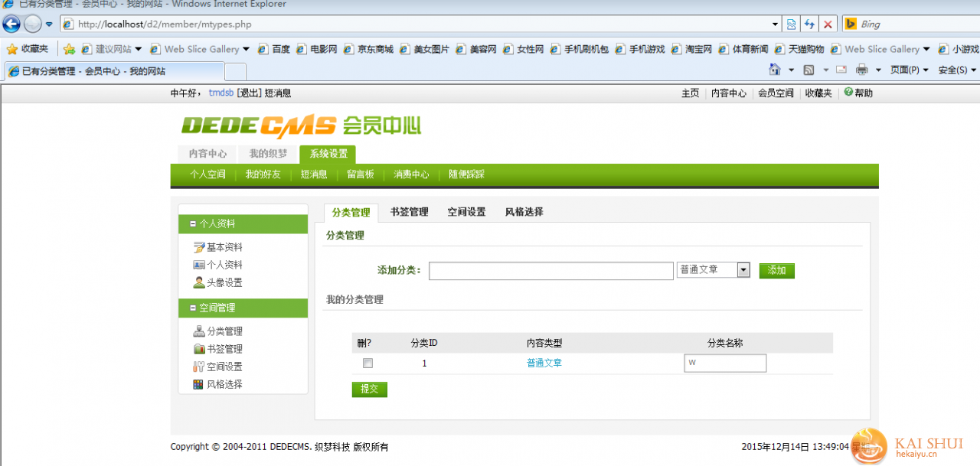Screen dimensions: 980x466
Task: Open the 内容中心 top navigation tab
Action: click(207, 154)
